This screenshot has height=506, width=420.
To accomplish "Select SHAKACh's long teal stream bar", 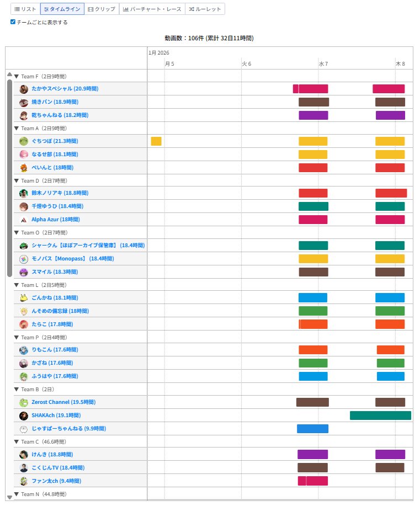I will pyautogui.click(x=381, y=416).
